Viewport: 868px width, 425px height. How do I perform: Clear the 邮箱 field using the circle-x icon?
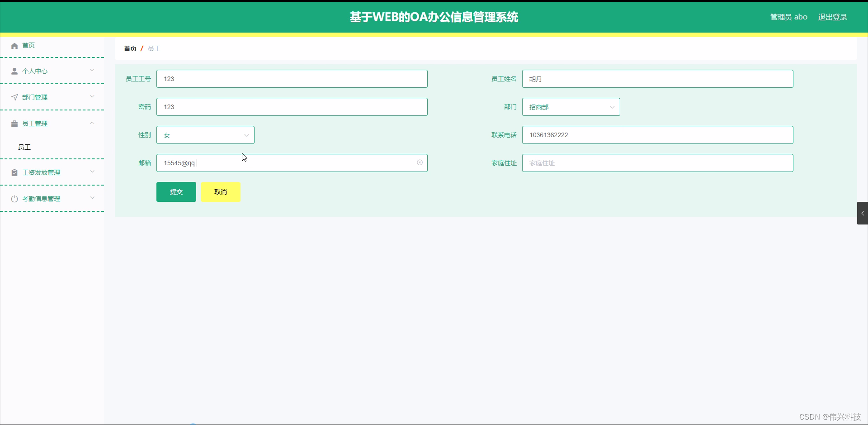click(420, 162)
